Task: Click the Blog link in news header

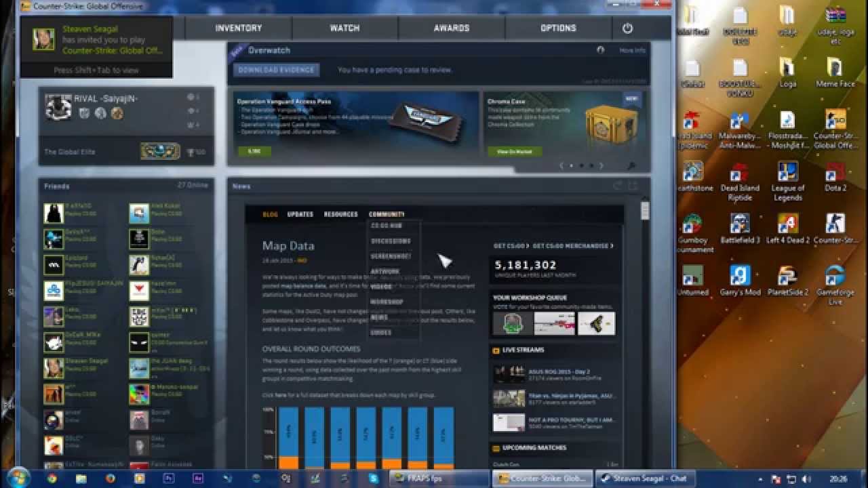Action: 270,214
